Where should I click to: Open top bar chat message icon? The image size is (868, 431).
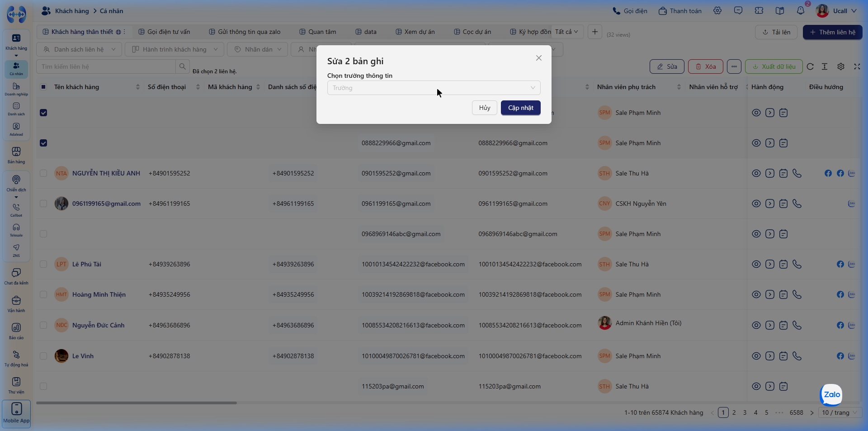[738, 10]
